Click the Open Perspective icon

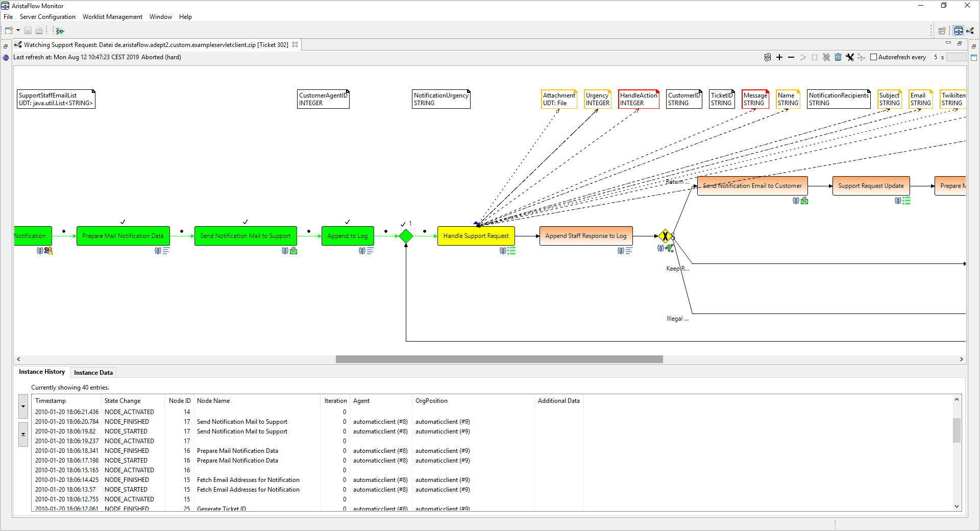point(942,31)
